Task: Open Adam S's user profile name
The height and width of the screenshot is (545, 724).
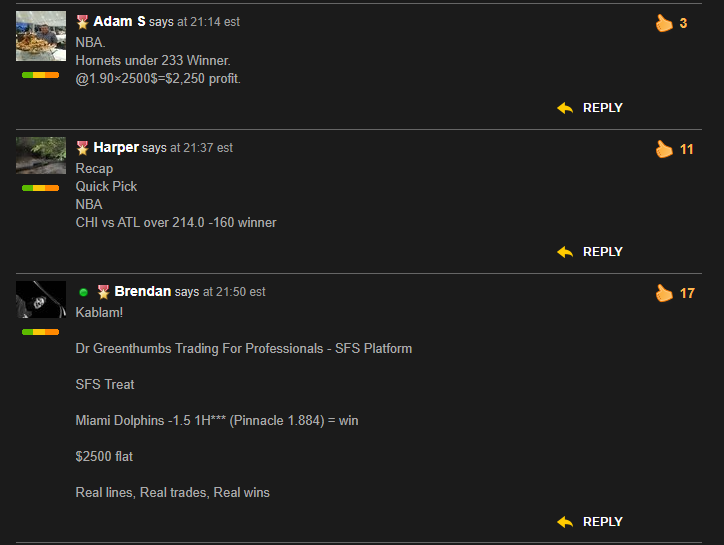Action: [x=119, y=21]
